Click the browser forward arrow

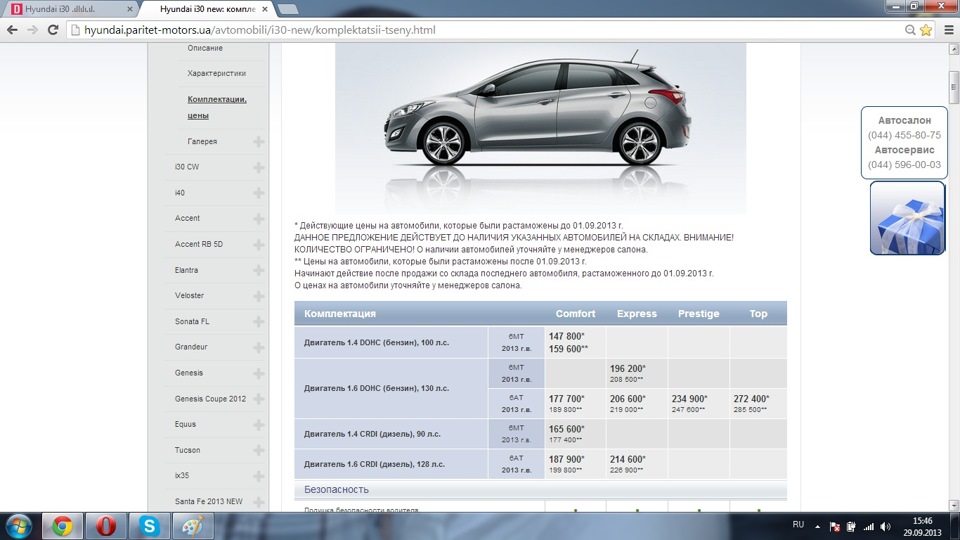[x=32, y=29]
